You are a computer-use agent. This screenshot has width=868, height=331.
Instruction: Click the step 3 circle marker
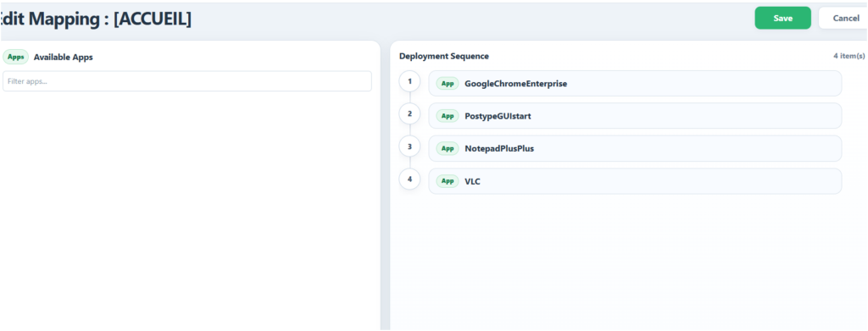(409, 146)
